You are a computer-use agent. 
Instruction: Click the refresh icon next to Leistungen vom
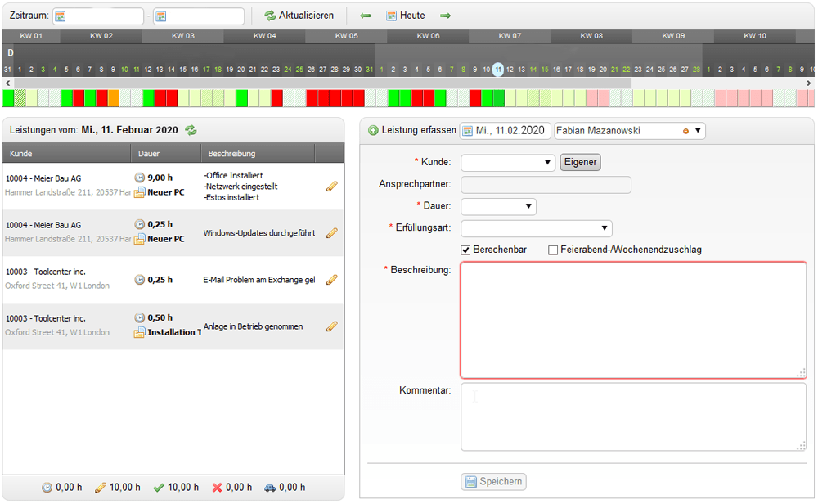pyautogui.click(x=190, y=130)
